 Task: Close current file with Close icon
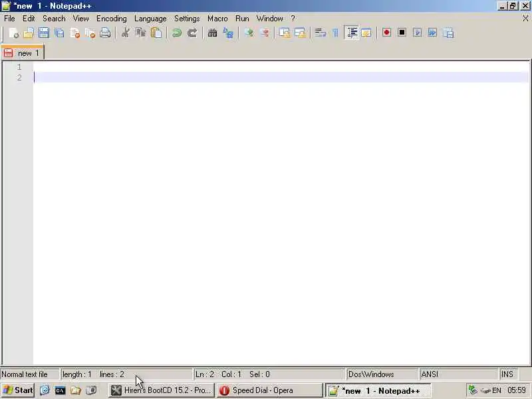click(74, 33)
